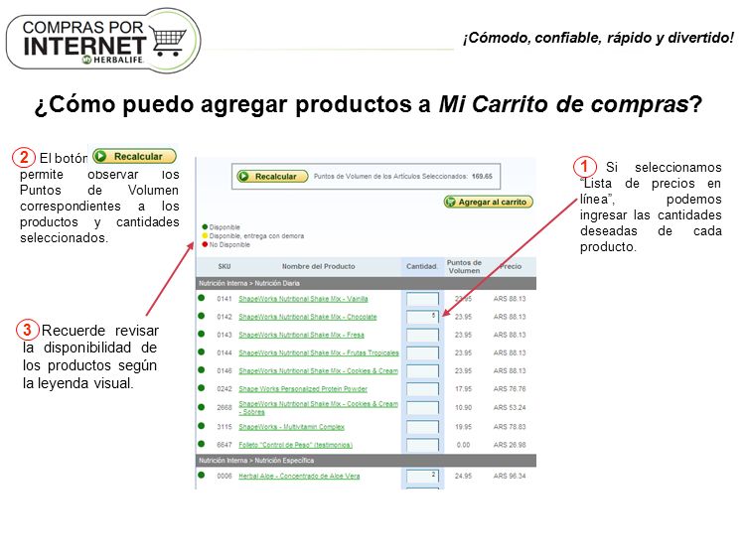Click volume points 17.95 for Protein Powder

point(463,389)
